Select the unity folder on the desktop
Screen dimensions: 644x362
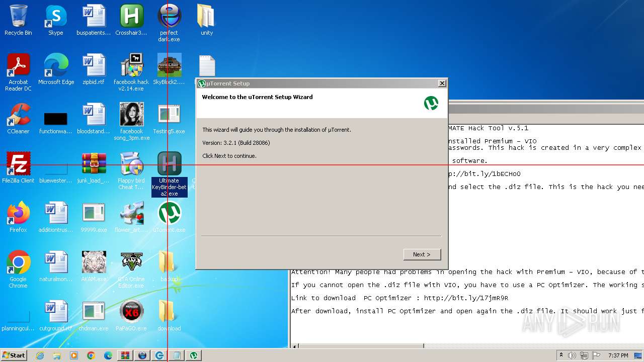tap(207, 21)
